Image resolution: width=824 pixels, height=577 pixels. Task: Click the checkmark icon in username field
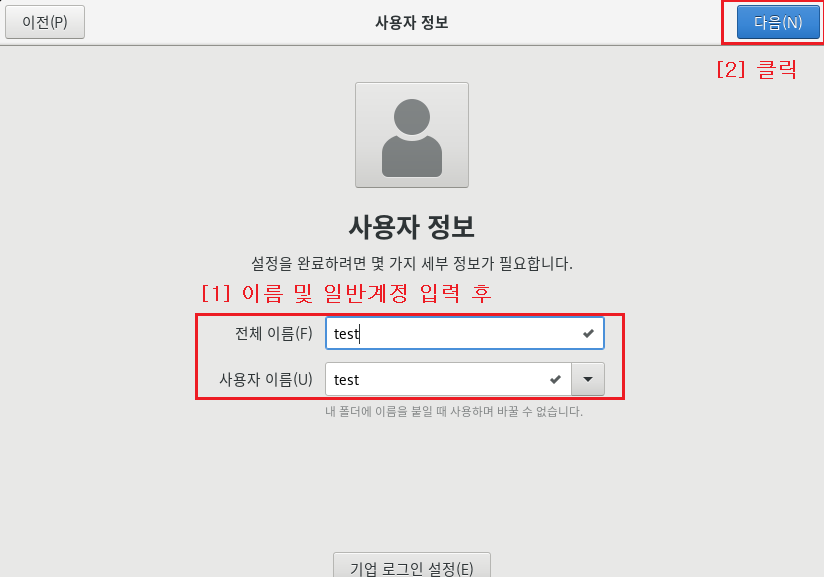[555, 379]
